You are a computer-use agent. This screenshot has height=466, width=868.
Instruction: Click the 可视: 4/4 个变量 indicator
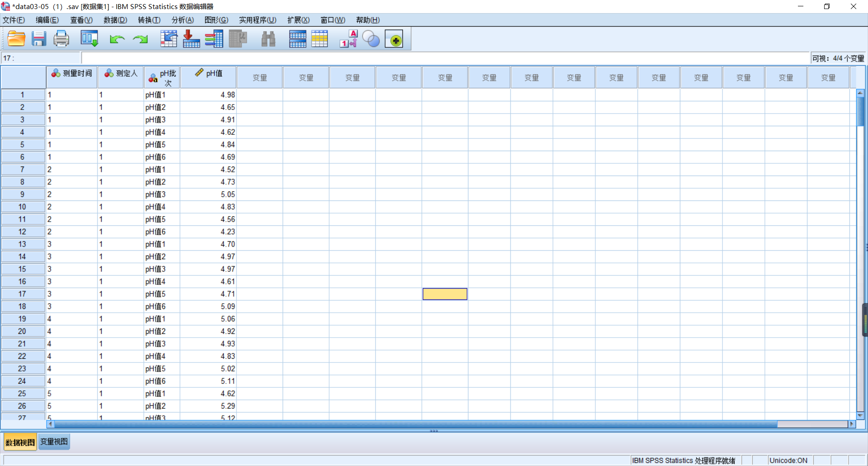click(x=838, y=58)
